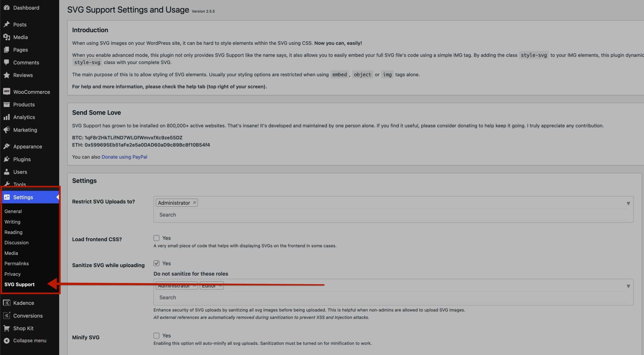
Task: Open Reading settings submenu
Action: [13, 232]
